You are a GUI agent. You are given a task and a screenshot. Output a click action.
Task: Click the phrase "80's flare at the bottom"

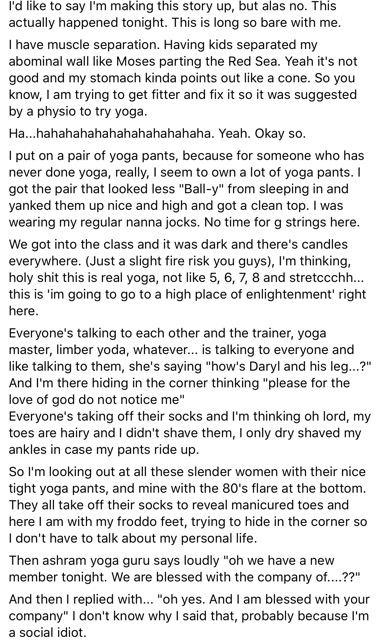pyautogui.click(x=294, y=488)
